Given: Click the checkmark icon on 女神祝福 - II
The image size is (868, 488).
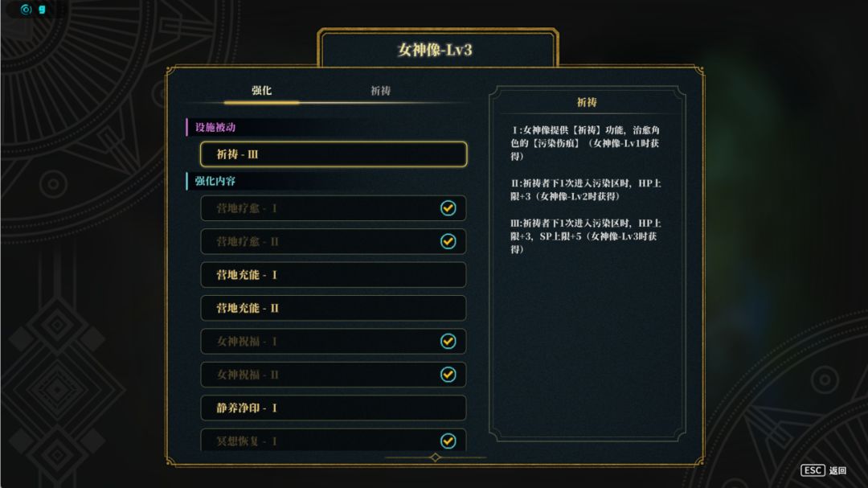Looking at the screenshot, I should click(x=448, y=375).
